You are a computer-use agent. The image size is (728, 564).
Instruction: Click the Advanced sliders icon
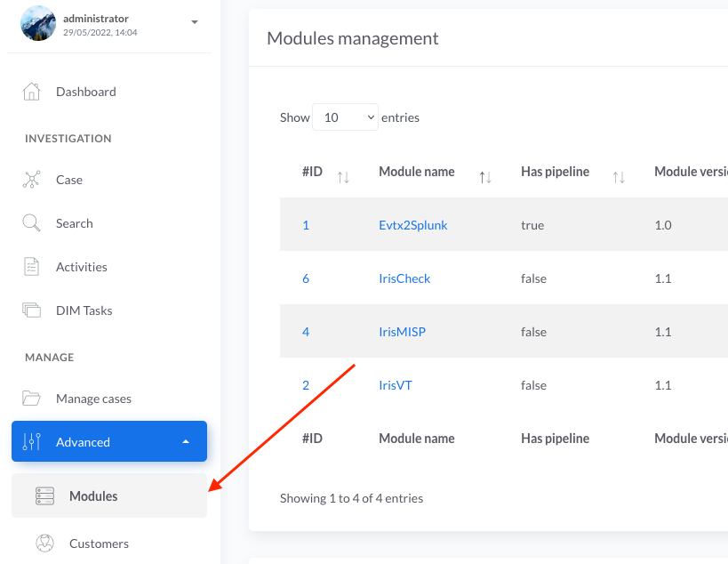point(31,441)
